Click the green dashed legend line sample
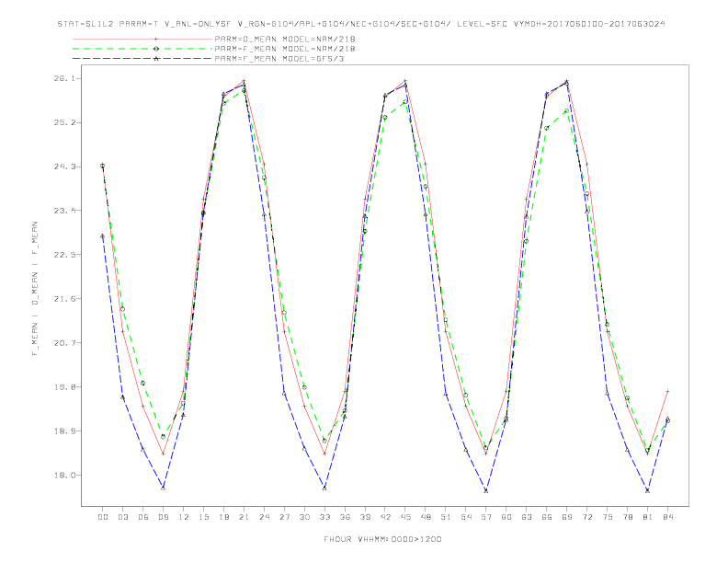The image size is (728, 563). click(142, 49)
